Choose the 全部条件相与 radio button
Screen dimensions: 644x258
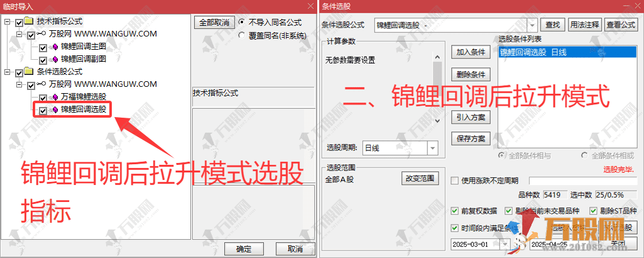[501, 155]
